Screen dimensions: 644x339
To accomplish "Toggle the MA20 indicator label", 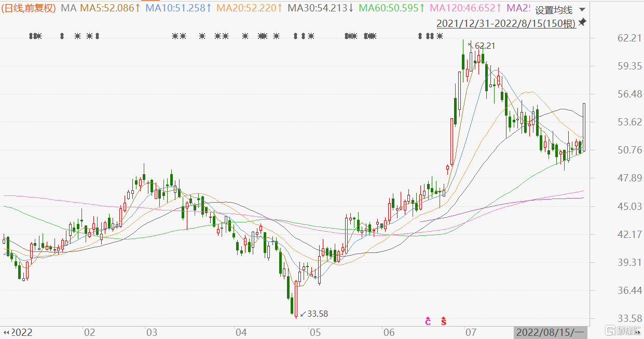I will pyautogui.click(x=249, y=8).
